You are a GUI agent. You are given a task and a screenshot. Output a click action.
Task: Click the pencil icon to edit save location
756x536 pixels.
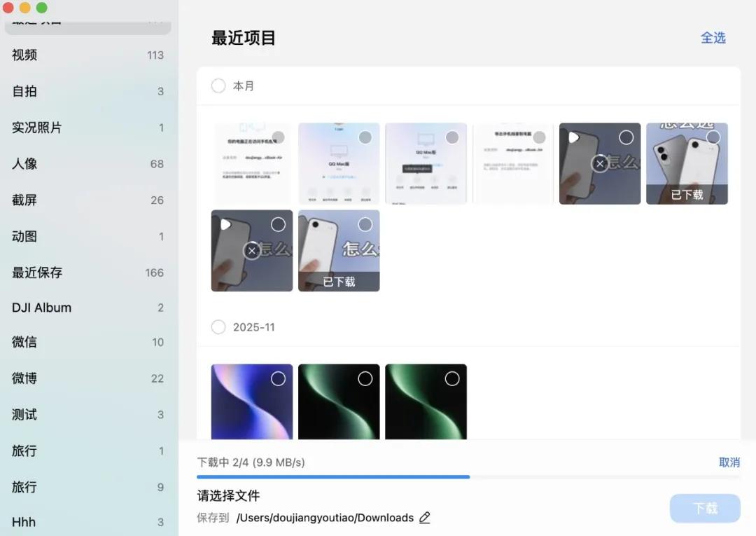coord(425,518)
